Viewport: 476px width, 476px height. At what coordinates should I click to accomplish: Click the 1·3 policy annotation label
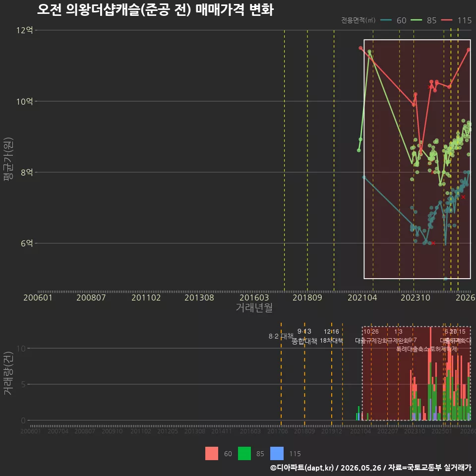(x=398, y=332)
